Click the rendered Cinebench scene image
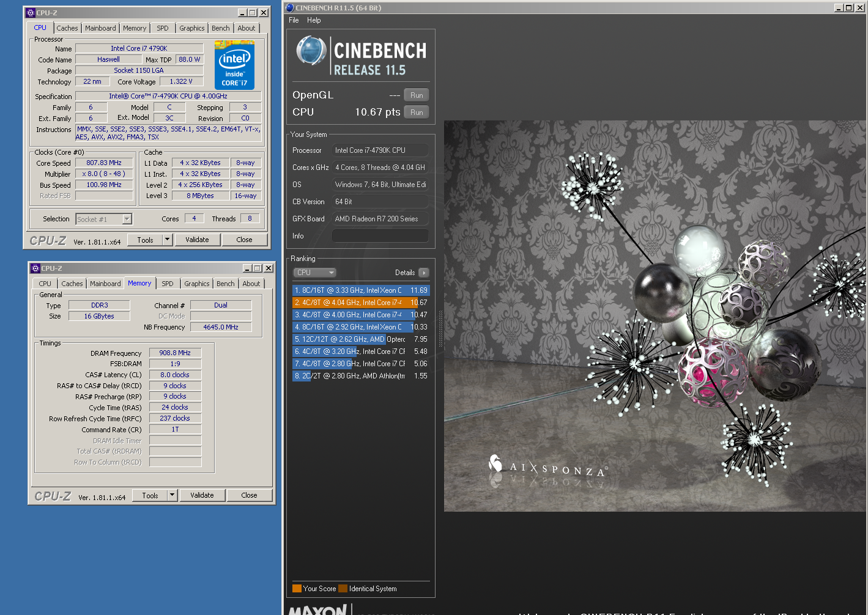Image resolution: width=868 pixels, height=615 pixels. click(x=656, y=315)
